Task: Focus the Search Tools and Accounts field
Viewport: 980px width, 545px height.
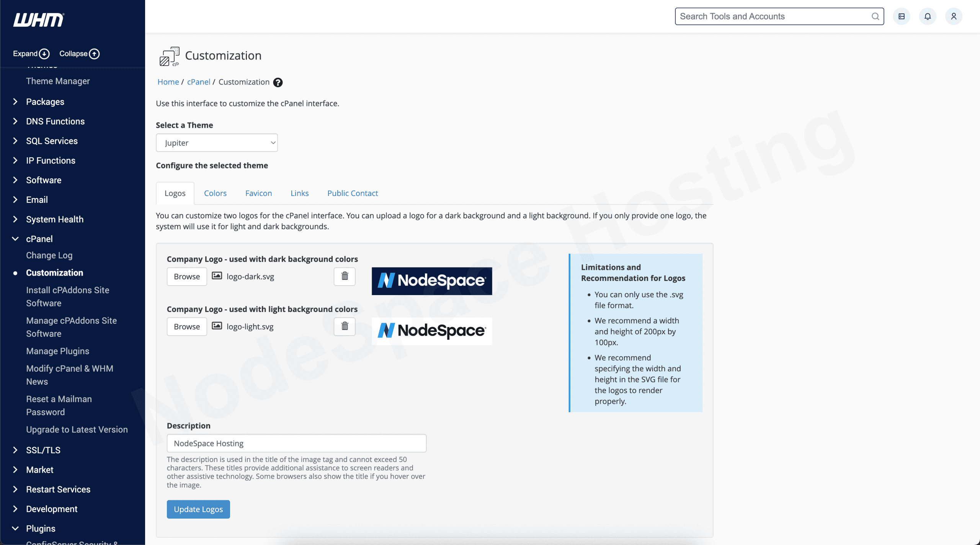Action: pyautogui.click(x=779, y=16)
